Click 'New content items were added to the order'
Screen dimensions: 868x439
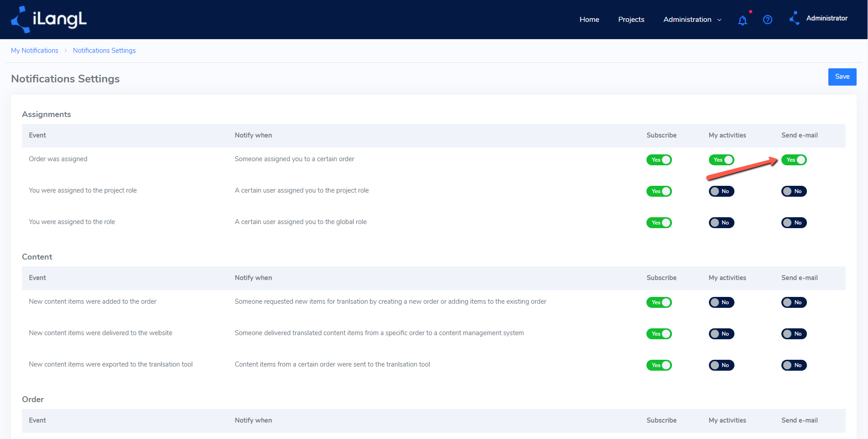click(93, 301)
